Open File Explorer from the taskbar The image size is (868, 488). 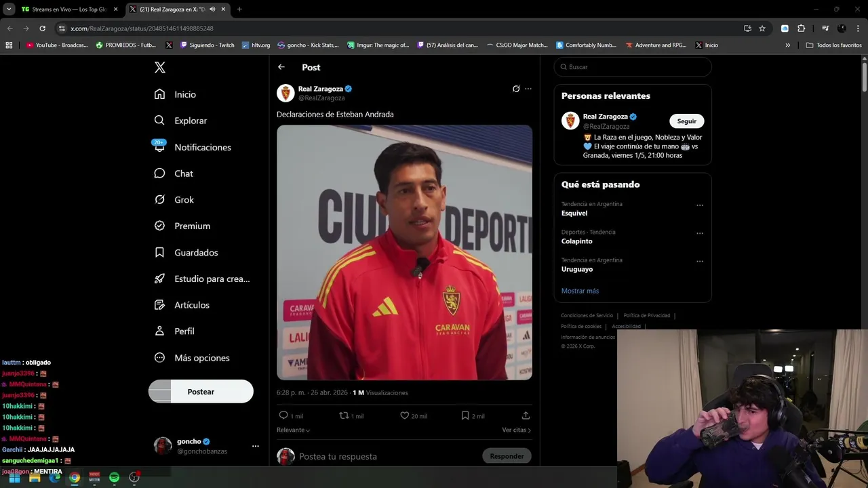click(x=35, y=478)
